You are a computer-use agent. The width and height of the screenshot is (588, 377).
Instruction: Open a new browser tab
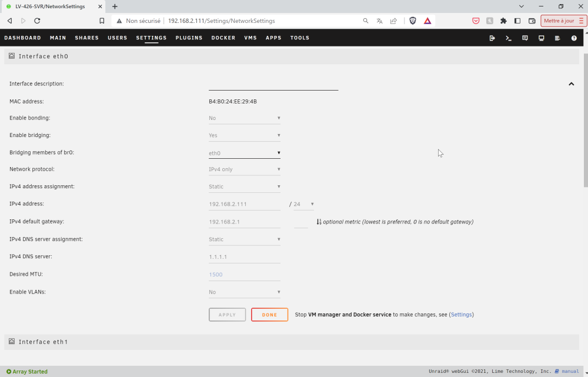(x=115, y=6)
